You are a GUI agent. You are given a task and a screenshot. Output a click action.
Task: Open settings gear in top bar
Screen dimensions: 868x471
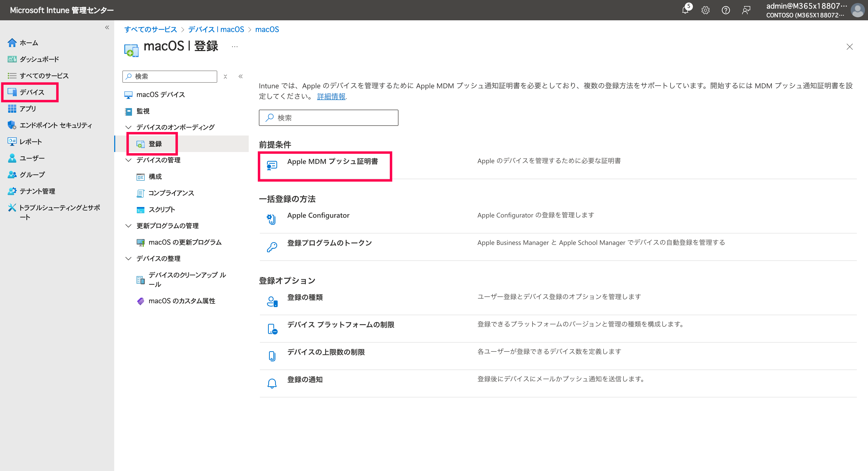705,10
